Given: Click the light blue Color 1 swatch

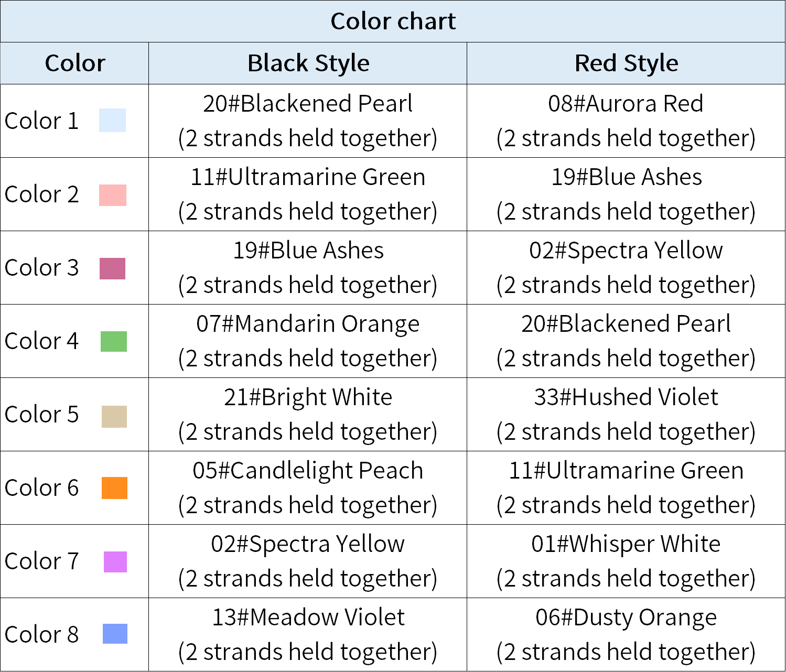Looking at the screenshot, I should coord(112,120).
